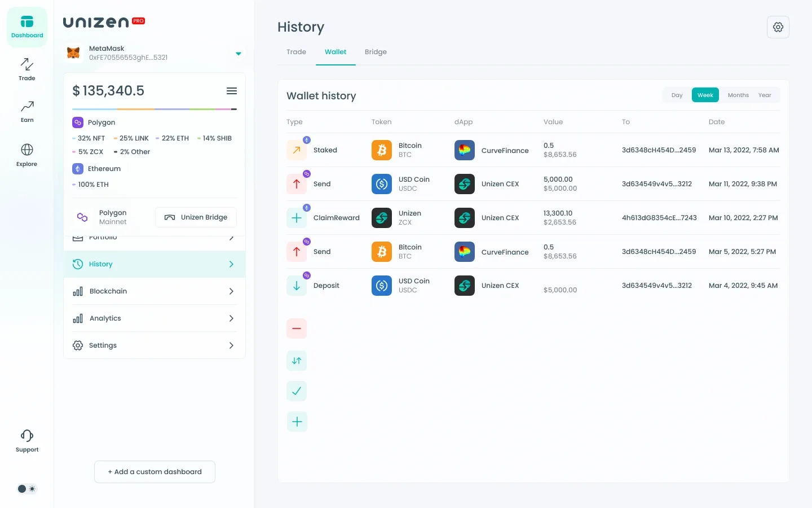
Task: Click the Unizen Bridge button
Action: coord(196,217)
